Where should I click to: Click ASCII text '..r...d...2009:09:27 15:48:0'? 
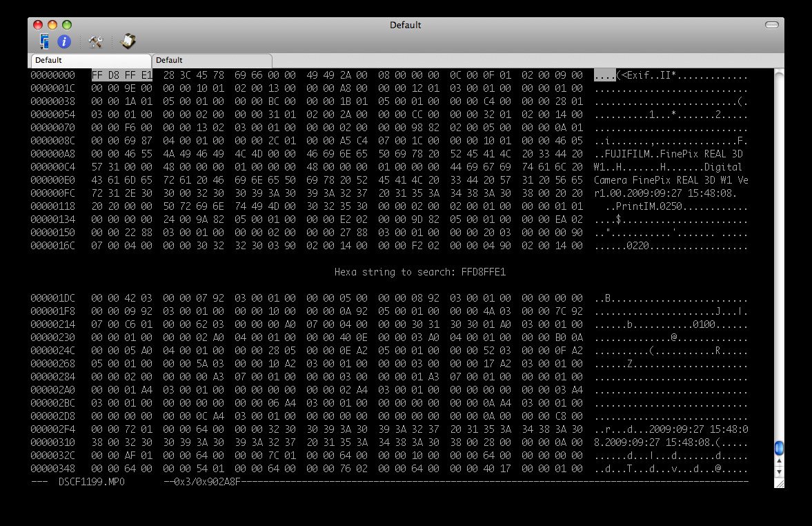(x=671, y=429)
